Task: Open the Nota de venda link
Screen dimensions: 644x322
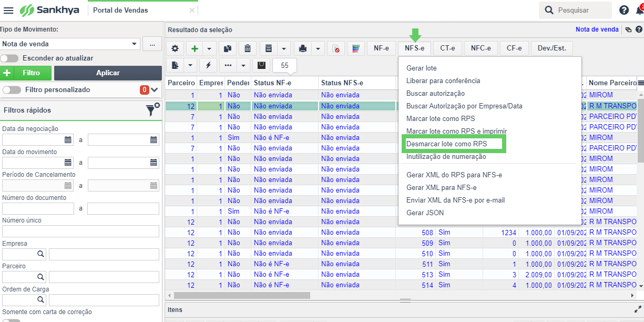Action: (x=597, y=30)
